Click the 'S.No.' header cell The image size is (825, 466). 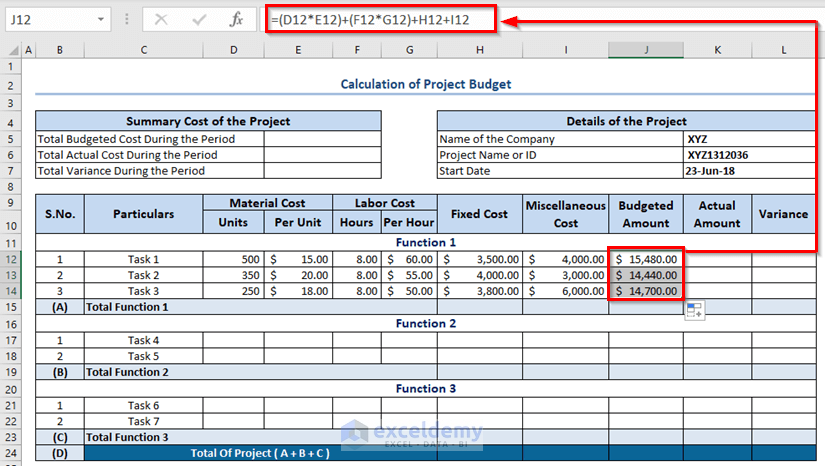(60, 214)
